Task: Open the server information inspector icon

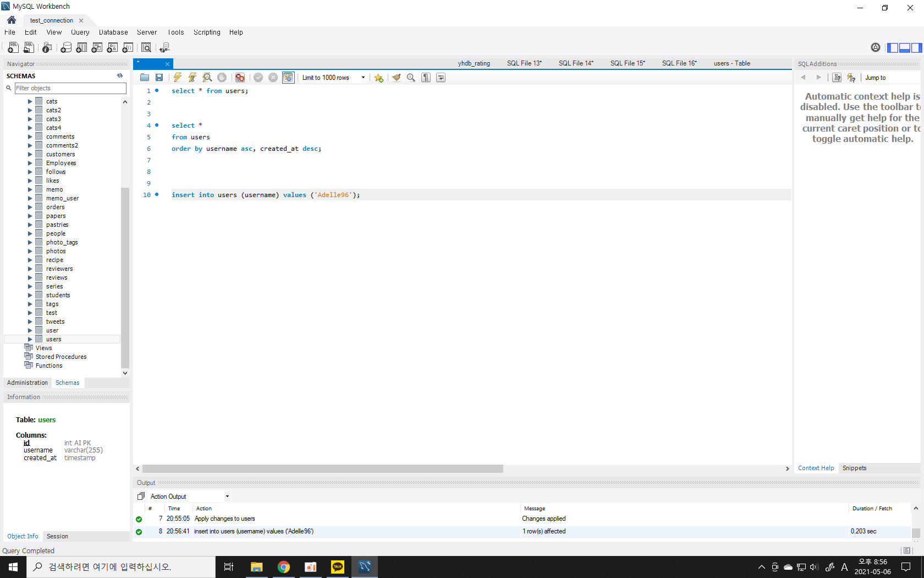Action: tap(47, 48)
